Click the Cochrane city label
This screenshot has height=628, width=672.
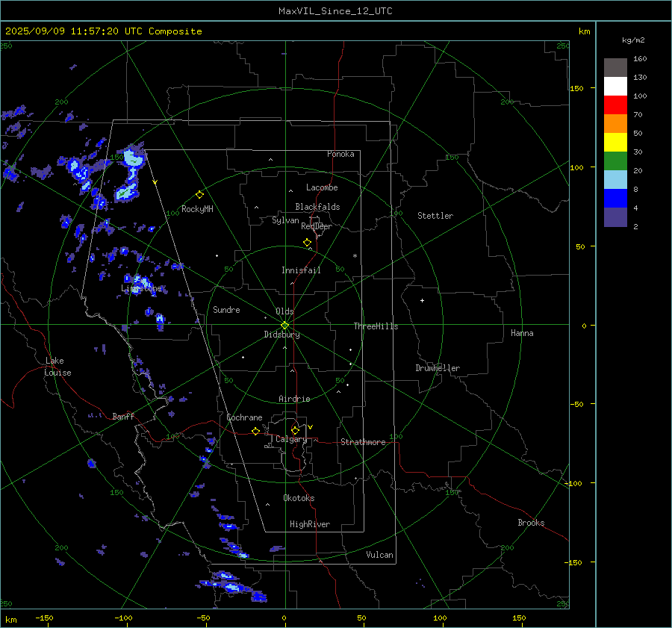244,417
